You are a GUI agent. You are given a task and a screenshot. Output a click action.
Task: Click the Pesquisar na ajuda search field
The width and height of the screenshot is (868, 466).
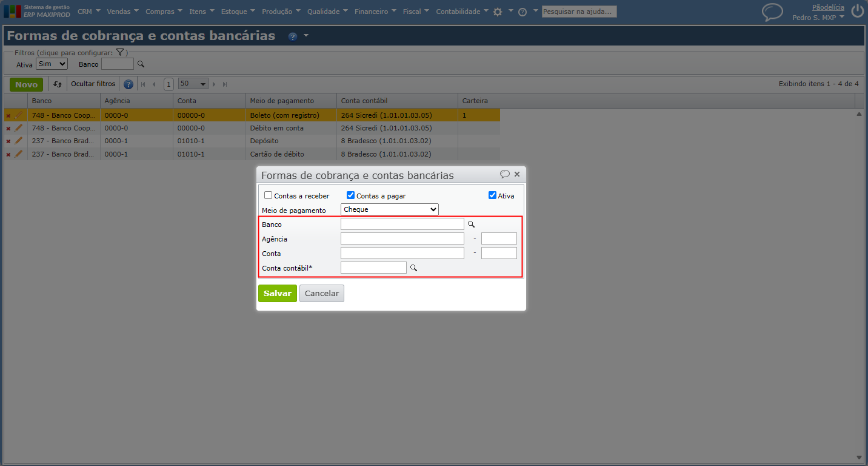coord(579,12)
